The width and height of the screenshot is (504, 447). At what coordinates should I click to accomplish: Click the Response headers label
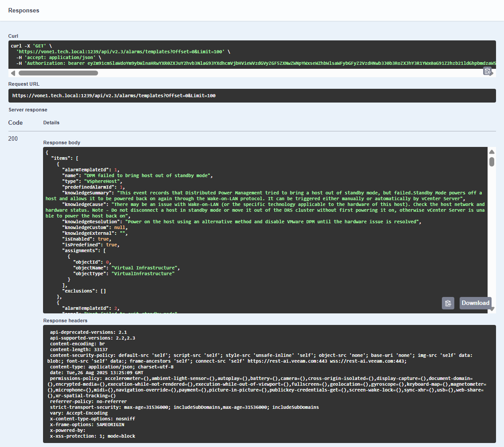coord(65,320)
